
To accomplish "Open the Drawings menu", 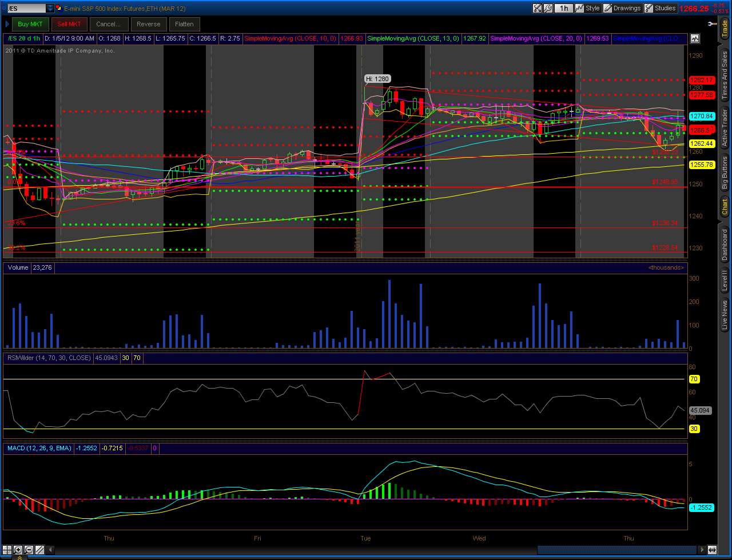I will click(x=622, y=8).
